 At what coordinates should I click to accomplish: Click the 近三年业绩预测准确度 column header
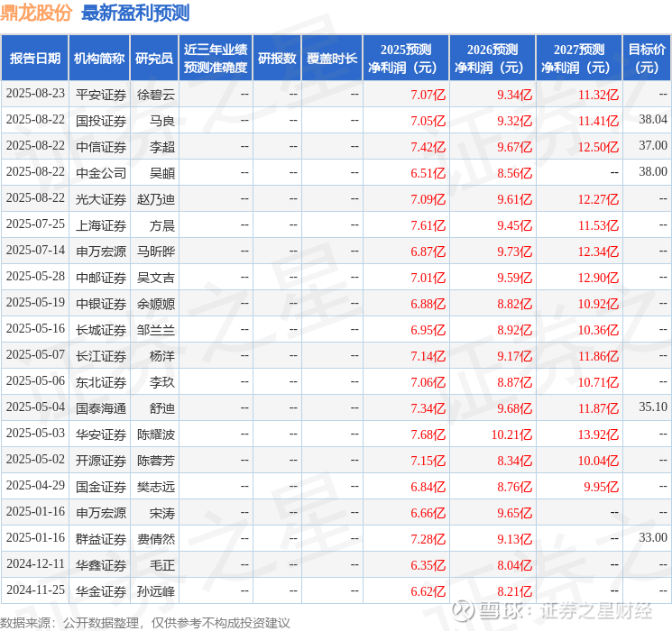216,59
